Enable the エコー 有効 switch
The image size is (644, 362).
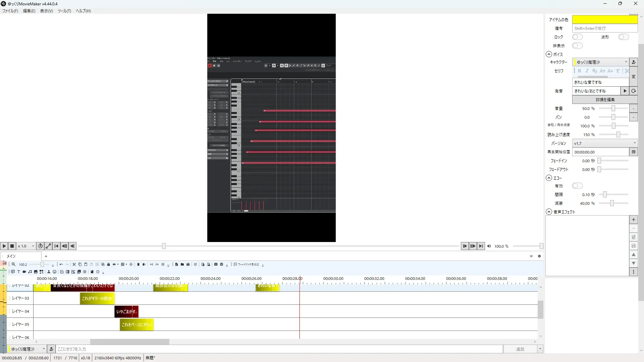click(x=577, y=186)
